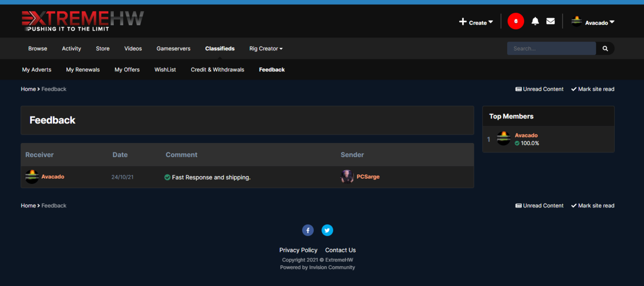Viewport: 644px width, 286px height.
Task: Select the Feedback submenu tab
Action: (272, 69)
